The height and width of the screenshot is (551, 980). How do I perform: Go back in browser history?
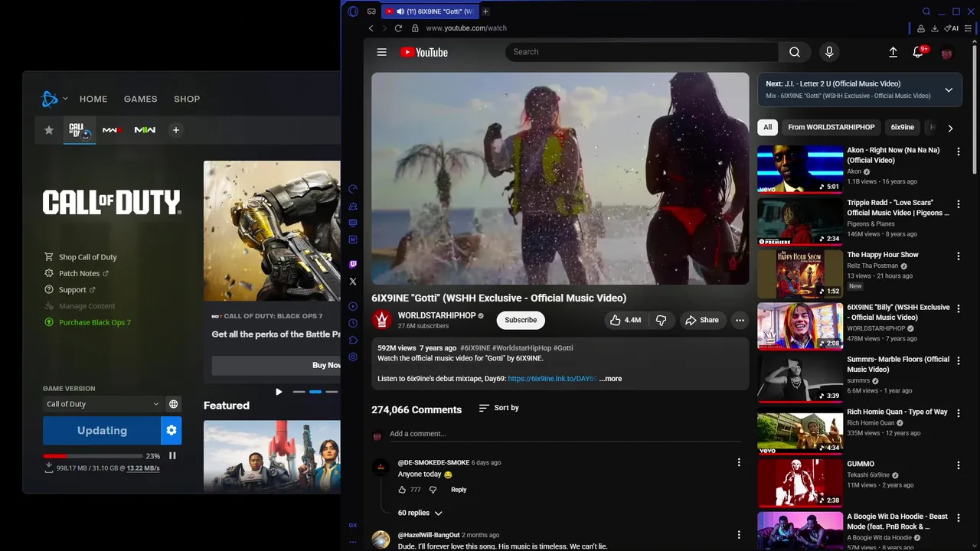coord(371,28)
